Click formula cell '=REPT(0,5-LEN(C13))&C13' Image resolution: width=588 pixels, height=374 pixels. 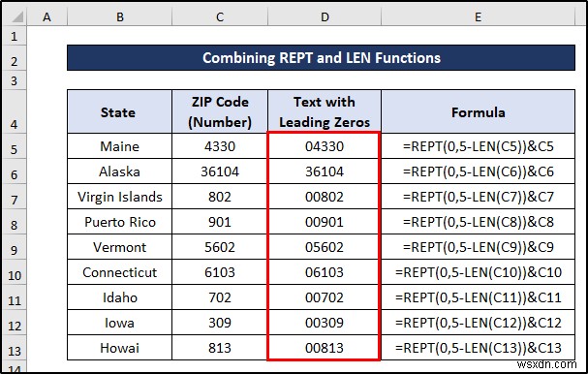478,348
